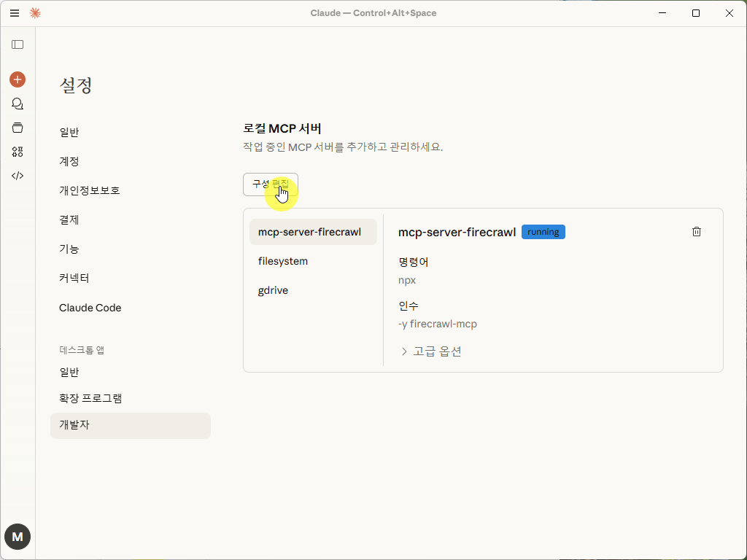This screenshot has height=560, width=747.
Task: Open the M user profile avatar
Action: pyautogui.click(x=18, y=537)
